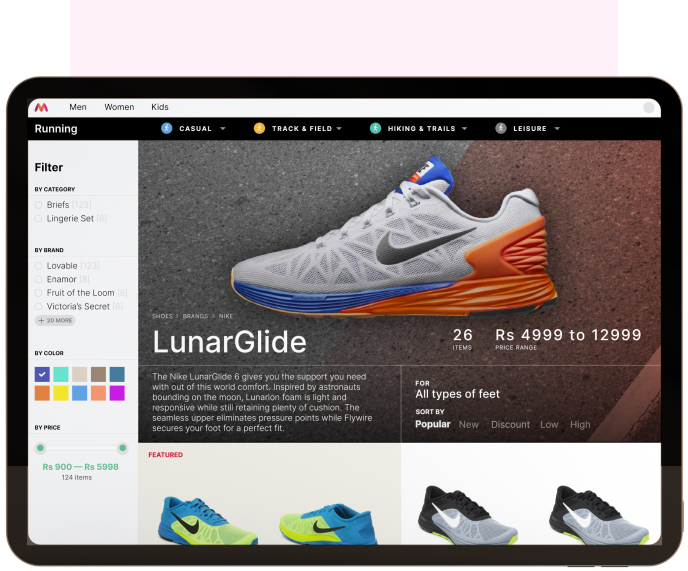Image resolution: width=688 pixels, height=571 pixels.
Task: Click the orange Track & Field icon
Action: tap(259, 128)
